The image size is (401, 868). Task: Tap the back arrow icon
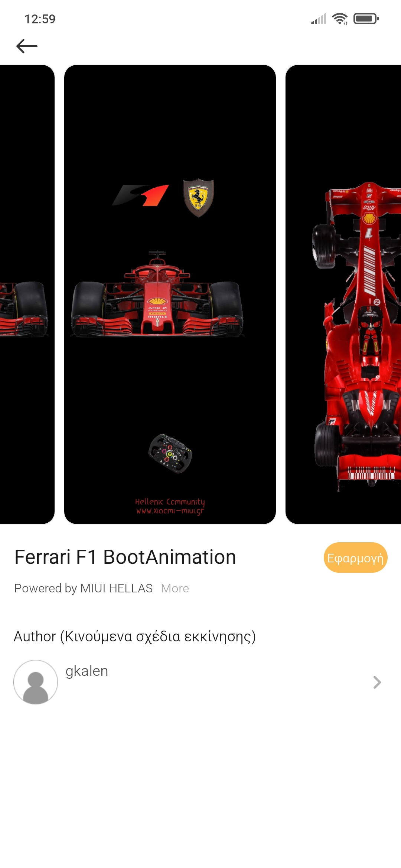click(x=27, y=46)
